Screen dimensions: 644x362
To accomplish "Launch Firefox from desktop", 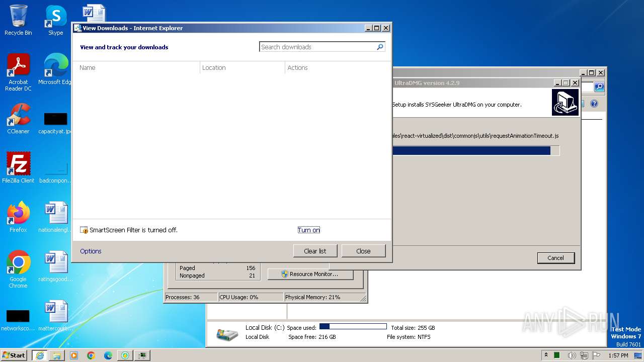I will (x=18, y=217).
